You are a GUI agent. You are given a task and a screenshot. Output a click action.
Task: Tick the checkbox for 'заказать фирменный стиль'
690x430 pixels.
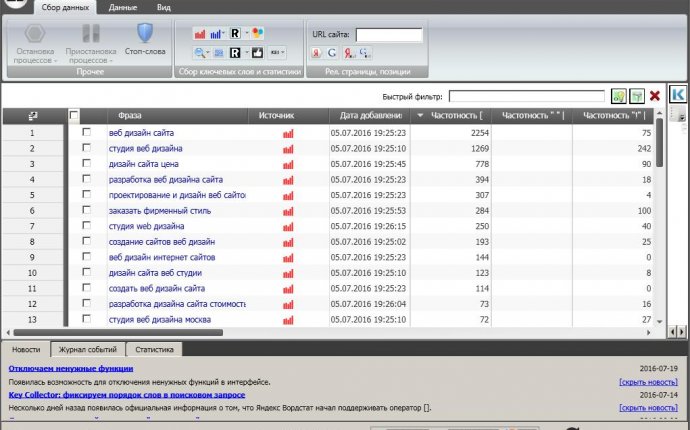point(86,210)
